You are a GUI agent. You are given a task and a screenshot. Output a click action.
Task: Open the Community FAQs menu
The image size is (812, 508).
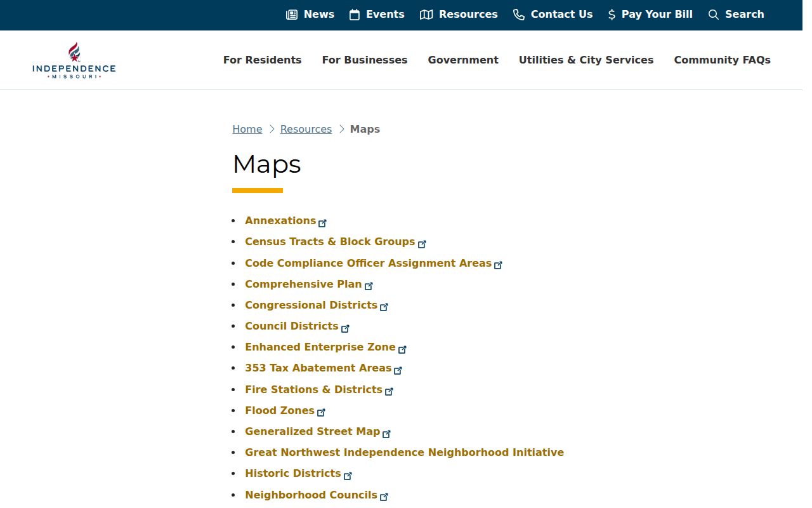723,60
